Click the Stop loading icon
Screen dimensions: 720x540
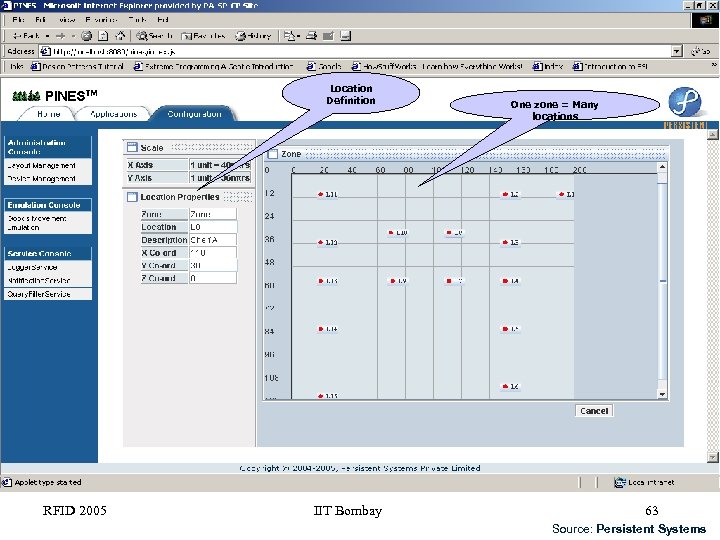click(x=86, y=36)
